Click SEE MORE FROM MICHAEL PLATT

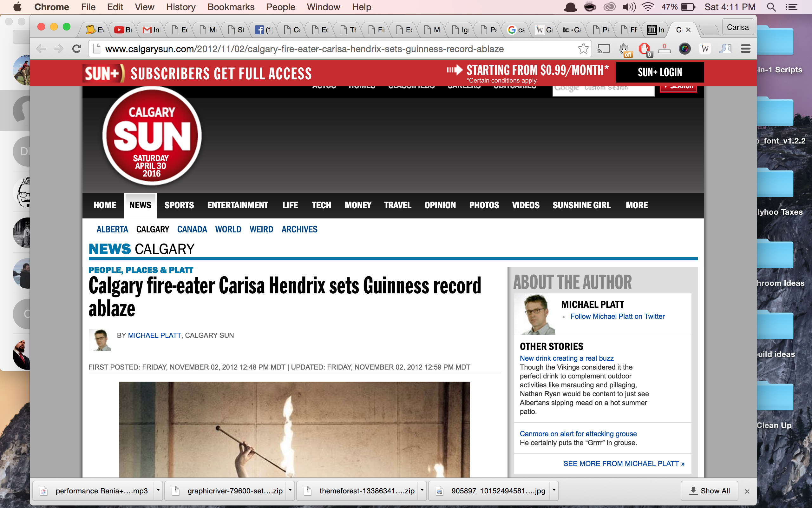(624, 464)
